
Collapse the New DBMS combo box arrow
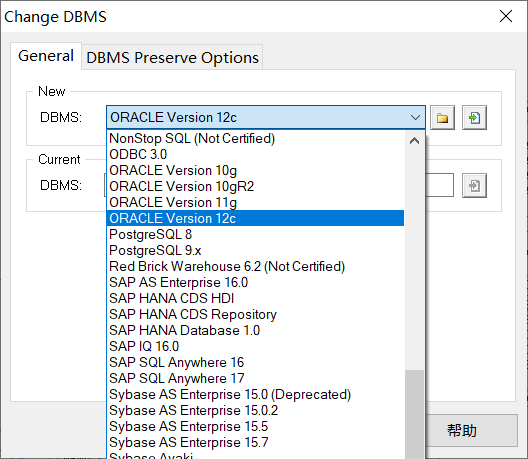coord(415,118)
